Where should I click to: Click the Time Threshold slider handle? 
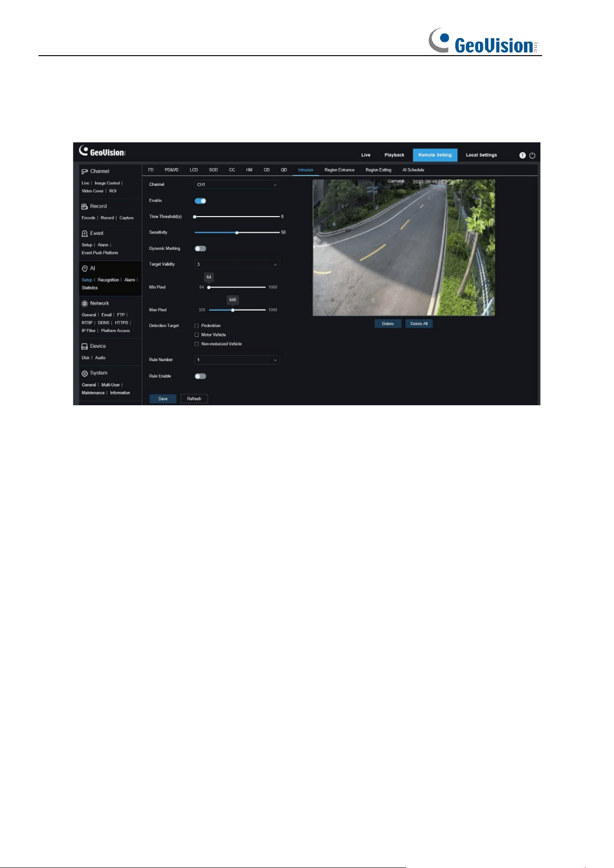coord(195,217)
